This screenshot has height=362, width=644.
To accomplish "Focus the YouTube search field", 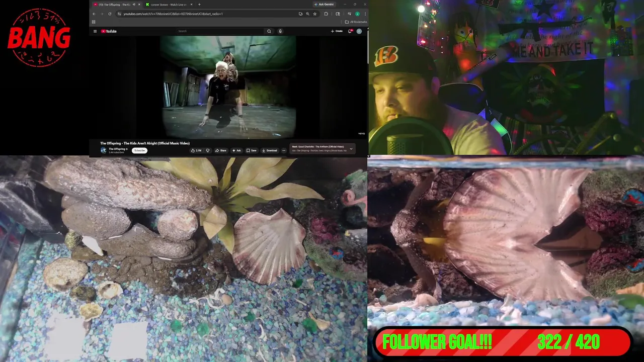I will (x=220, y=31).
